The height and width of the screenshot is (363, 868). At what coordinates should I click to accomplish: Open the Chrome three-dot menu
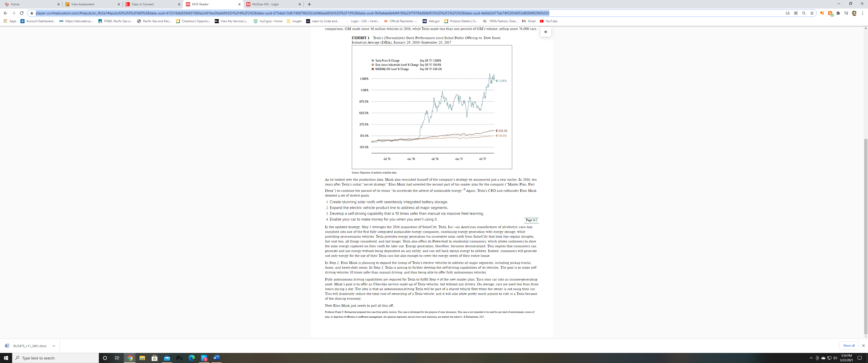862,13
